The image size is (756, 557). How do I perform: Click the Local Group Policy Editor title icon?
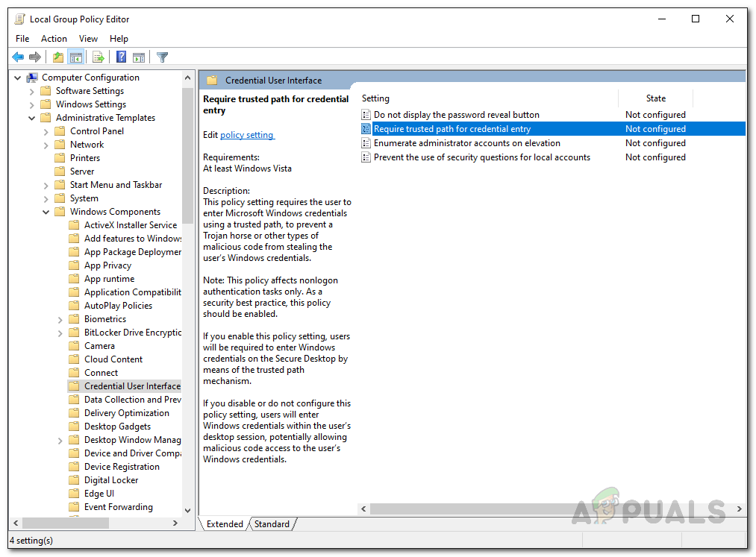pyautogui.click(x=19, y=19)
